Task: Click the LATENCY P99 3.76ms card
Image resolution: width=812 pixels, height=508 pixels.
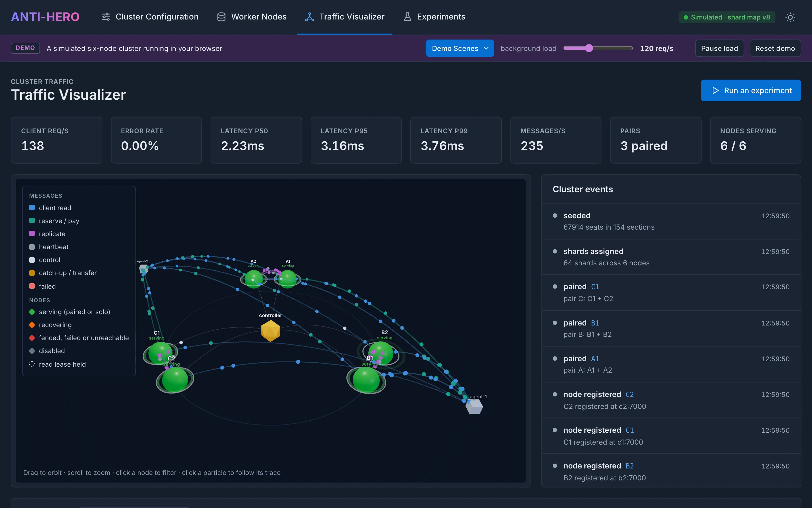Action: tap(456, 140)
